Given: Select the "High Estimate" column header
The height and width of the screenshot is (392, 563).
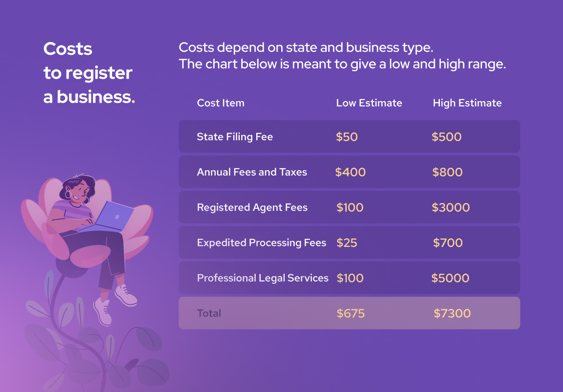Looking at the screenshot, I should pyautogui.click(x=467, y=103).
